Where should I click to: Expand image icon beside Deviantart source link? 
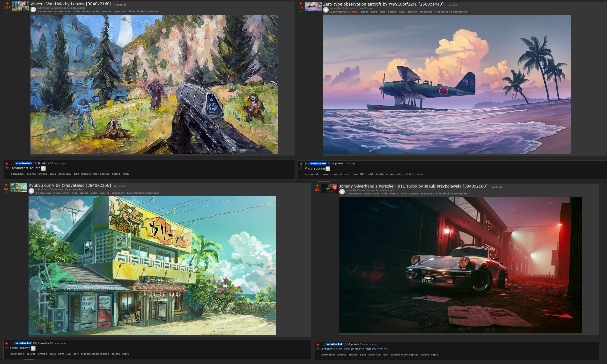[44, 169]
